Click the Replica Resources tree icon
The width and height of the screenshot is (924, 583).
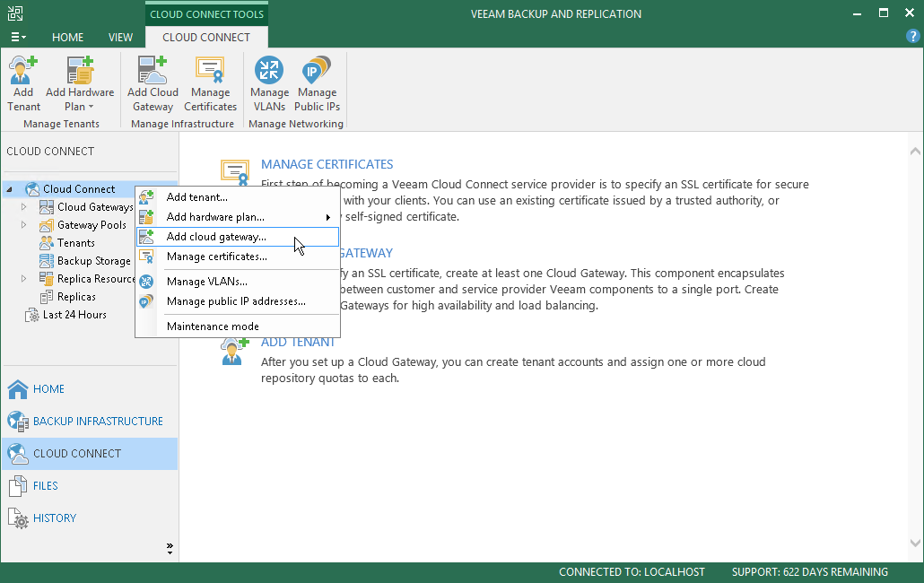tap(47, 279)
